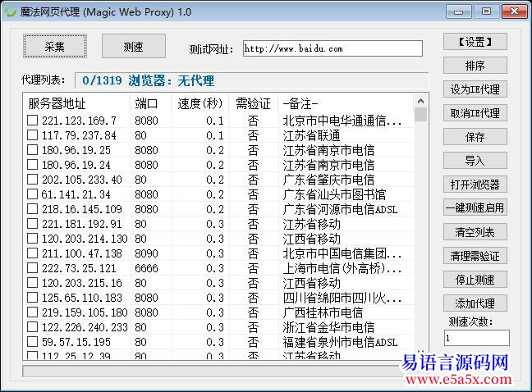This screenshot has height=392, width=532.
Task: Click 取消IE代理 to remove proxy
Action: tap(475, 113)
